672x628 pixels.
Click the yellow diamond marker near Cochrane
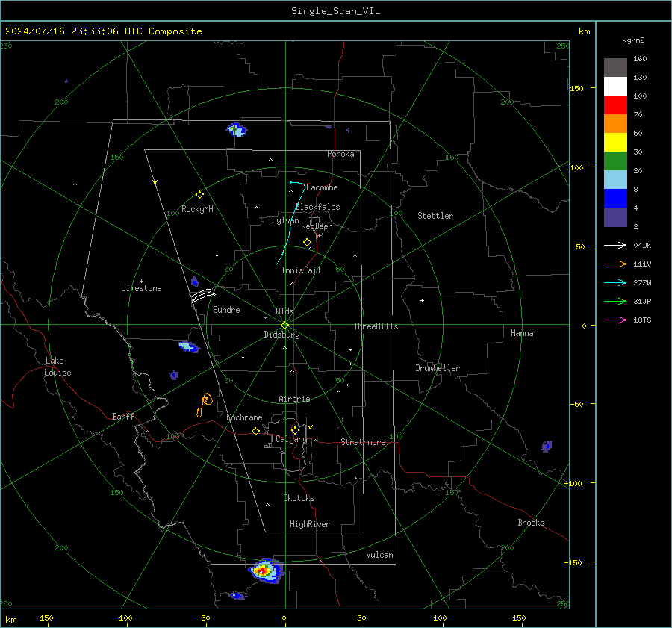click(256, 432)
